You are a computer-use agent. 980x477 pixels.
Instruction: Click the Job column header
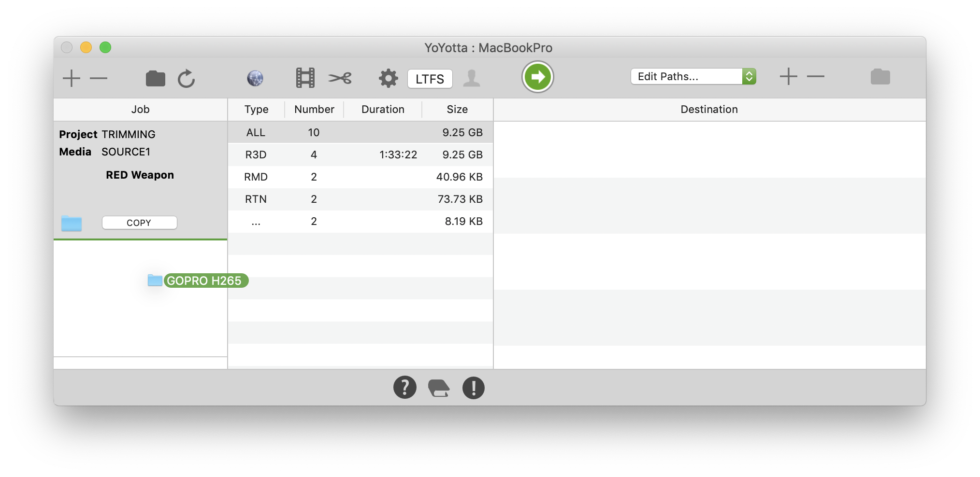(x=140, y=110)
